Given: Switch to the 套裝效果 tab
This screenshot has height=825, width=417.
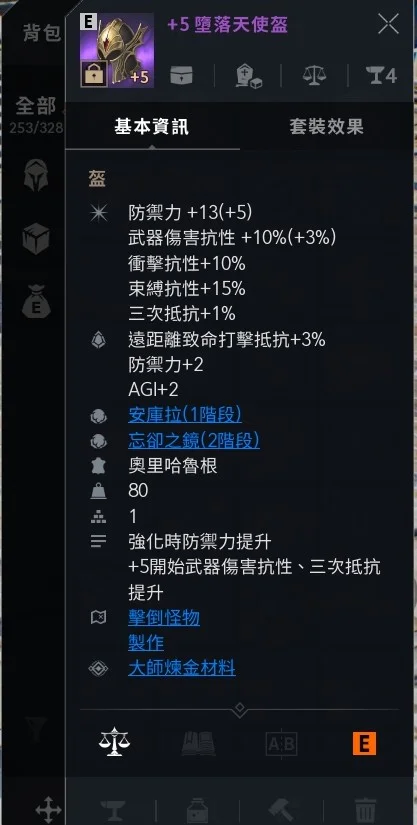Looking at the screenshot, I should pos(326,127).
